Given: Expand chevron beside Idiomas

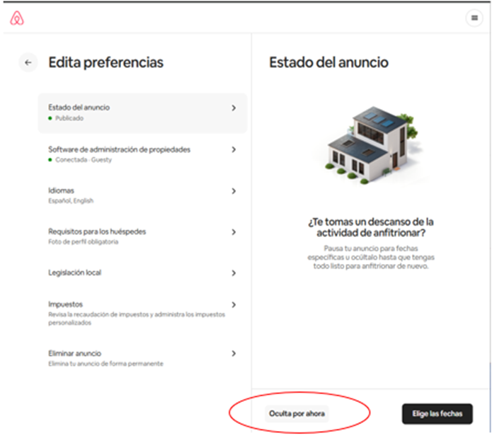Looking at the screenshot, I should pos(234,191).
